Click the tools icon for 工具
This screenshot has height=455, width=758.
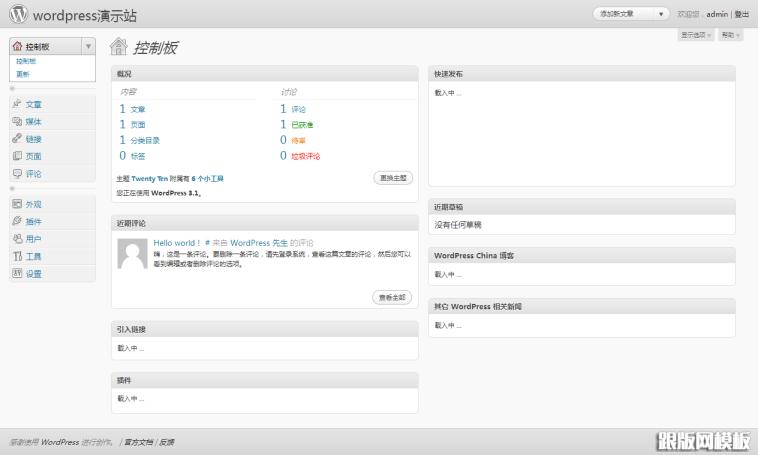(x=17, y=256)
